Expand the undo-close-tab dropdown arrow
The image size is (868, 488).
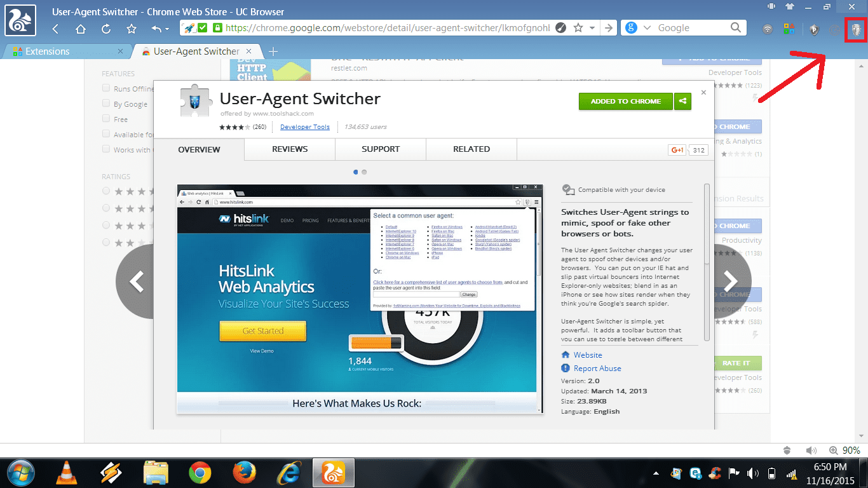[x=167, y=29]
